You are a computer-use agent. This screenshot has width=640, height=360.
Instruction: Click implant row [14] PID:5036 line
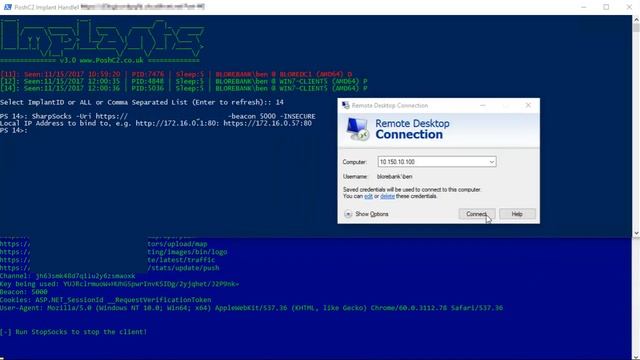pos(183,88)
